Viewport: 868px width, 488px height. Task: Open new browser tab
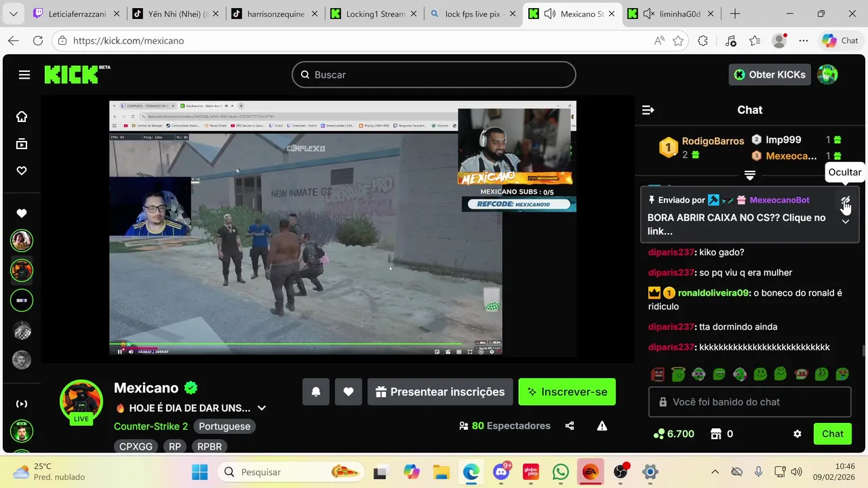pos(734,14)
